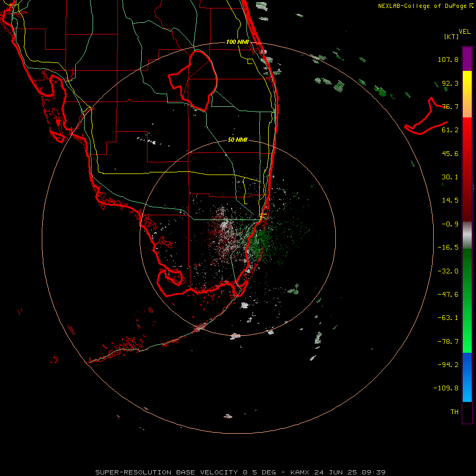The width and height of the screenshot is (476, 476).
Task: Click the -63.1 scale value
Action: [x=448, y=318]
